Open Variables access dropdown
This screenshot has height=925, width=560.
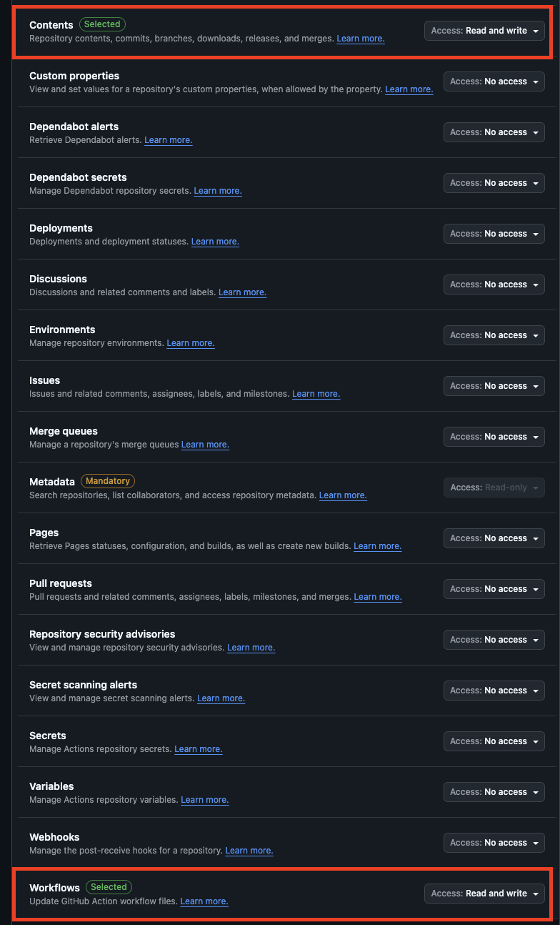click(x=494, y=792)
